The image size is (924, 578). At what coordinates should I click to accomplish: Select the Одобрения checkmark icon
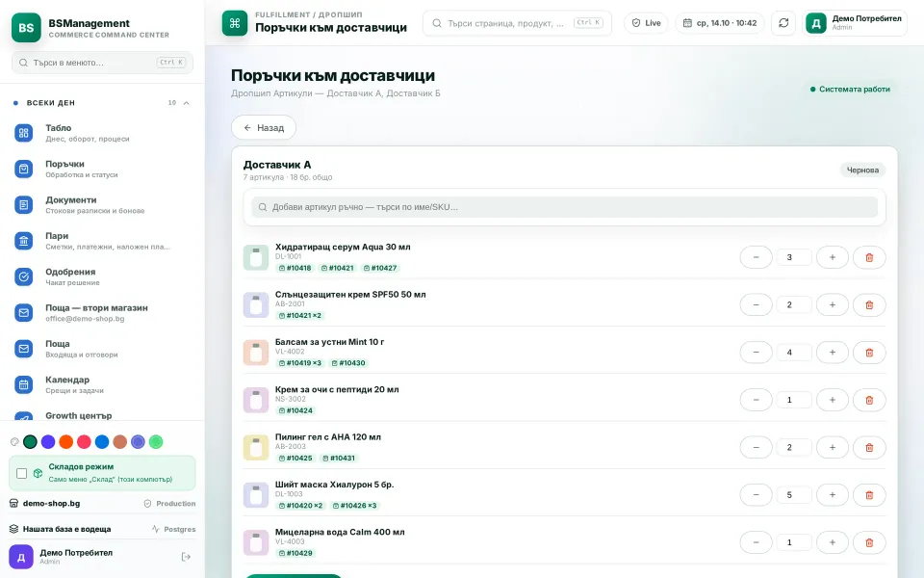(x=23, y=277)
